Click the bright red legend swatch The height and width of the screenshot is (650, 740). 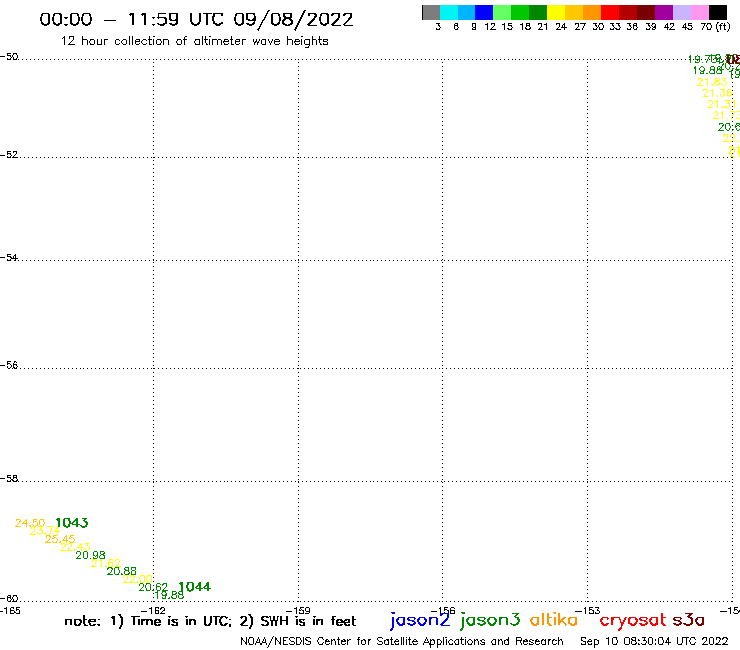[x=610, y=13]
